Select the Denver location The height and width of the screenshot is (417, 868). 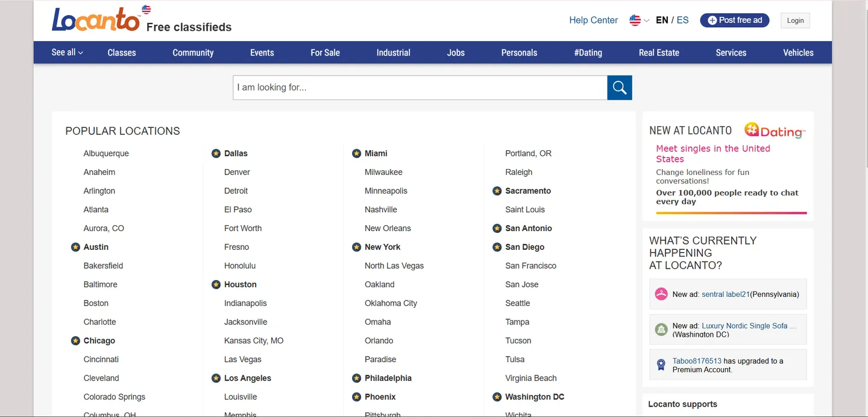coord(237,172)
